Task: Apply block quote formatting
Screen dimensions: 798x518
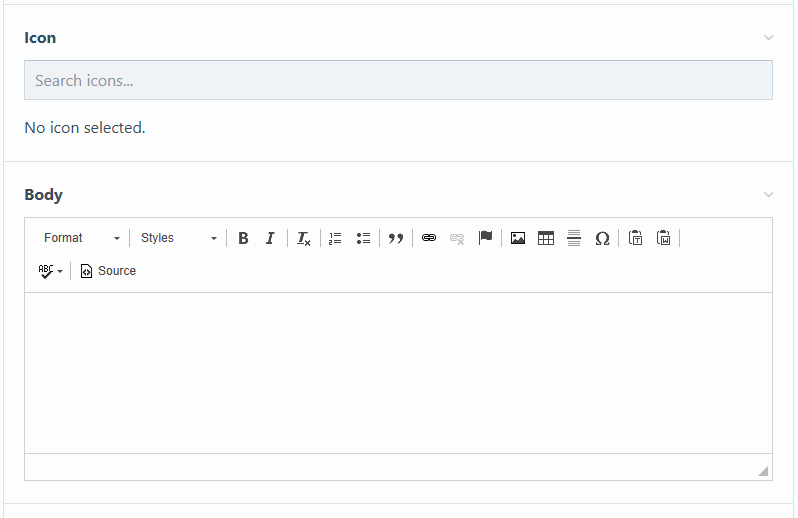Action: click(x=396, y=238)
